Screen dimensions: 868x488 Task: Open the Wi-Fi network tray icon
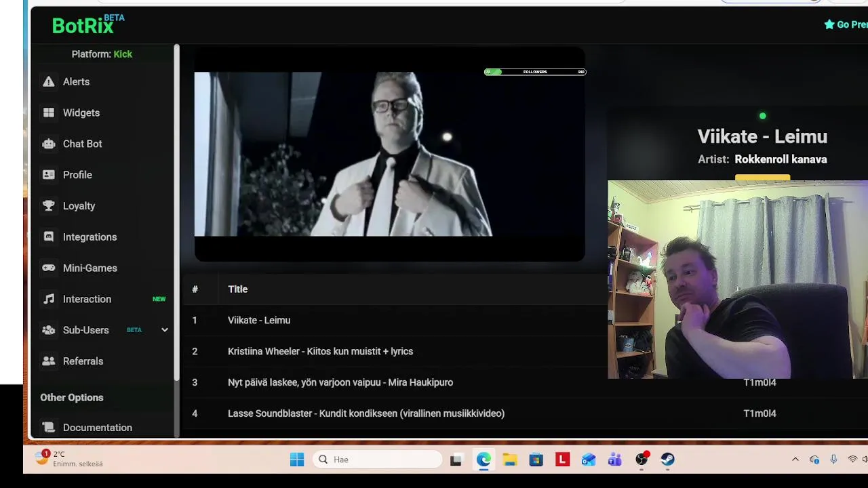[x=852, y=460]
